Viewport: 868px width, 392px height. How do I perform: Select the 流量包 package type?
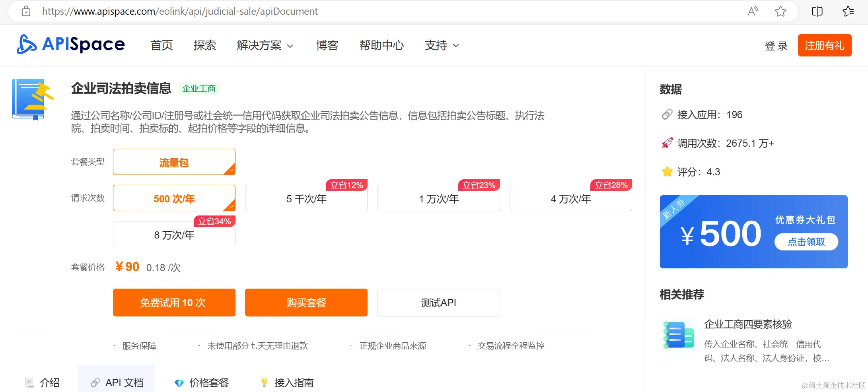pyautogui.click(x=174, y=162)
